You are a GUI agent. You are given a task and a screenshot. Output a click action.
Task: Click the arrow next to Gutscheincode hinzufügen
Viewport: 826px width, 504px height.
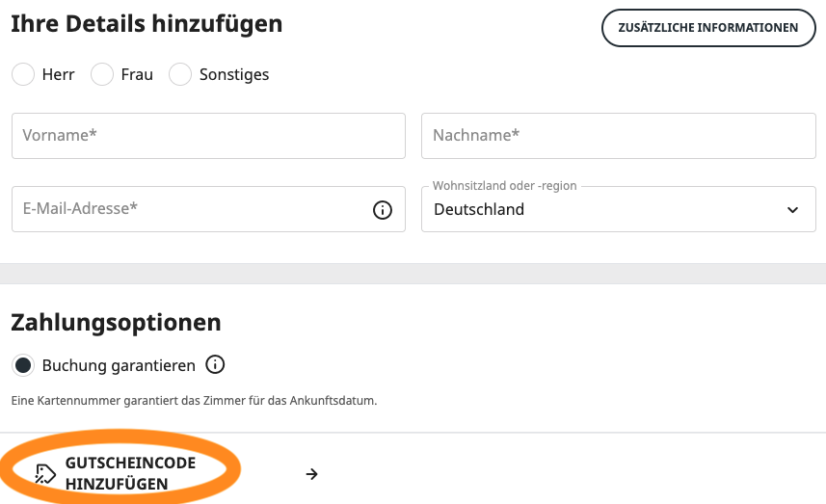[311, 474]
